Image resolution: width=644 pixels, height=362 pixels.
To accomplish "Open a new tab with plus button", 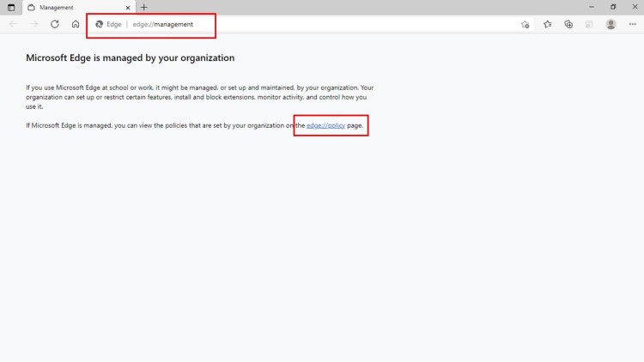I will [x=144, y=7].
